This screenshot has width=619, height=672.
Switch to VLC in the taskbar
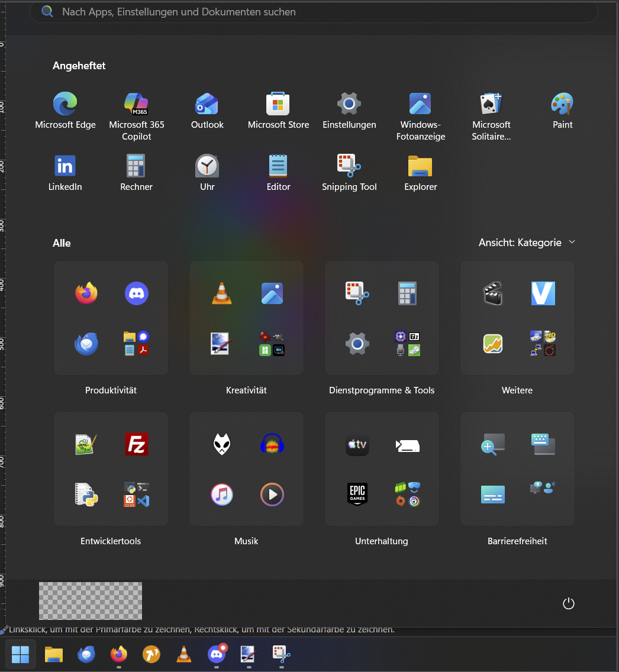(184, 654)
